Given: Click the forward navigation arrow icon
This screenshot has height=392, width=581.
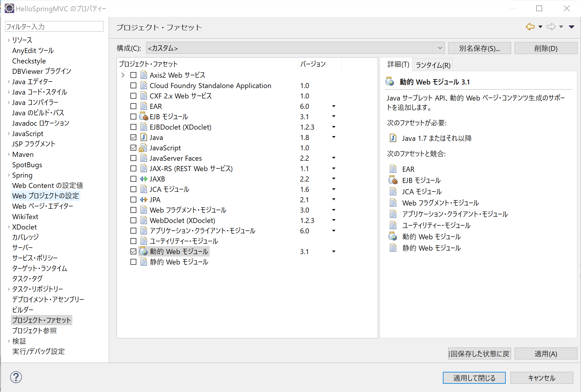Looking at the screenshot, I should tap(551, 27).
